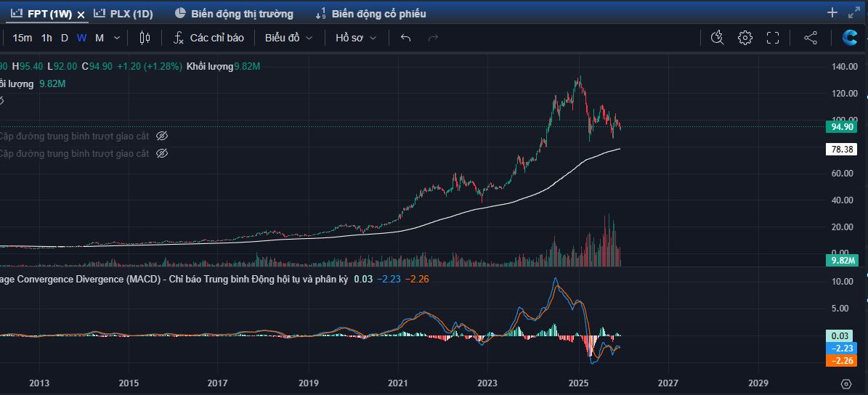This screenshot has height=395, width=868.
Task: Open the Biểu đồ dropdown
Action: [x=288, y=38]
